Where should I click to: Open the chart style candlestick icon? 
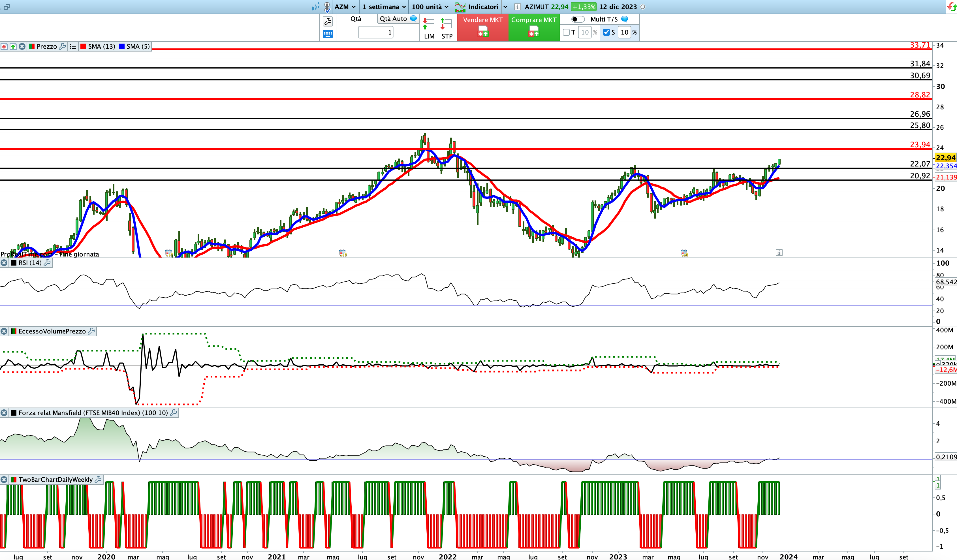pos(315,7)
